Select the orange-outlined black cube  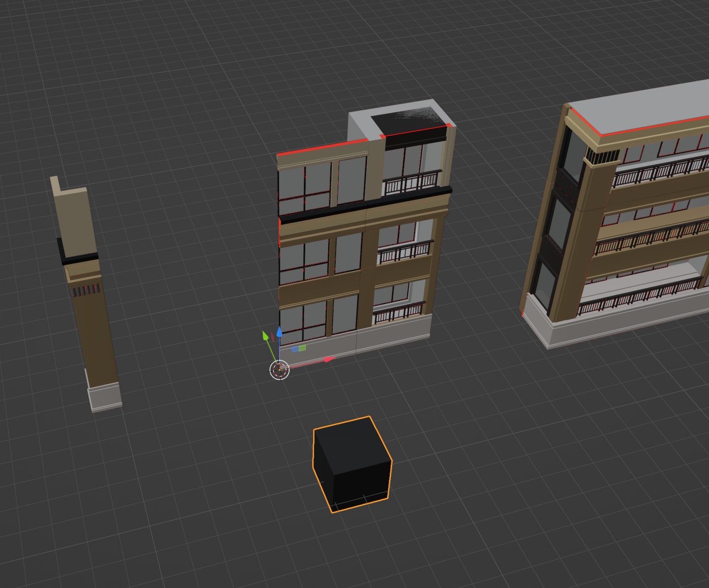pos(352,464)
